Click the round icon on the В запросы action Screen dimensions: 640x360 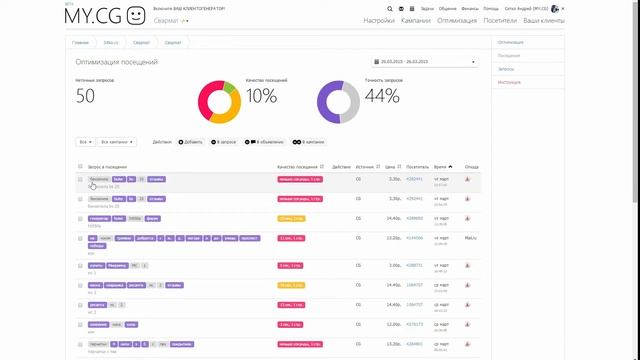tap(213, 142)
